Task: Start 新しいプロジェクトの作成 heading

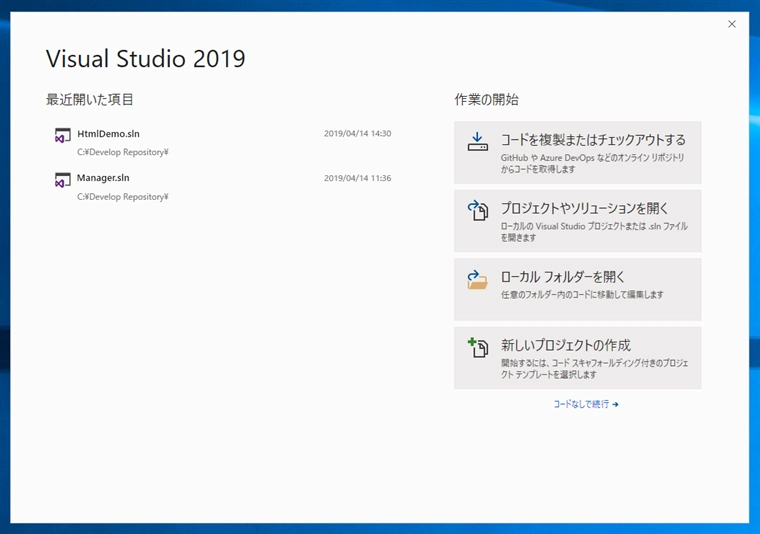Action: [x=566, y=346]
